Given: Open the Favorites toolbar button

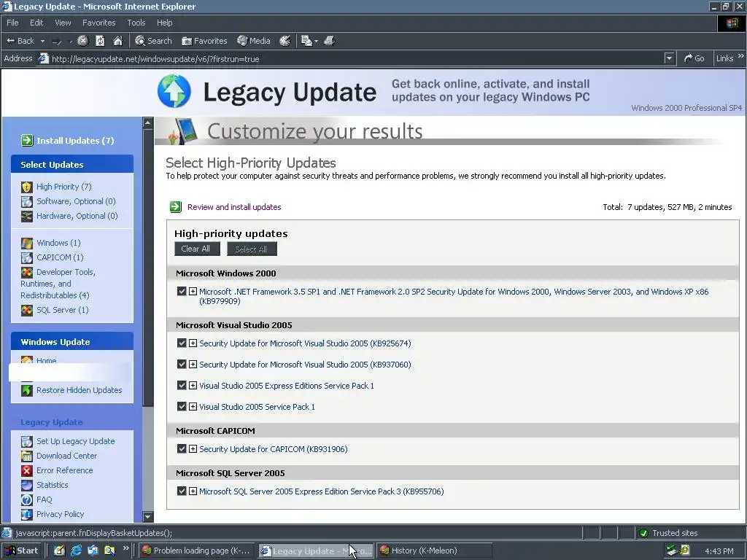Looking at the screenshot, I should pyautogui.click(x=204, y=41).
